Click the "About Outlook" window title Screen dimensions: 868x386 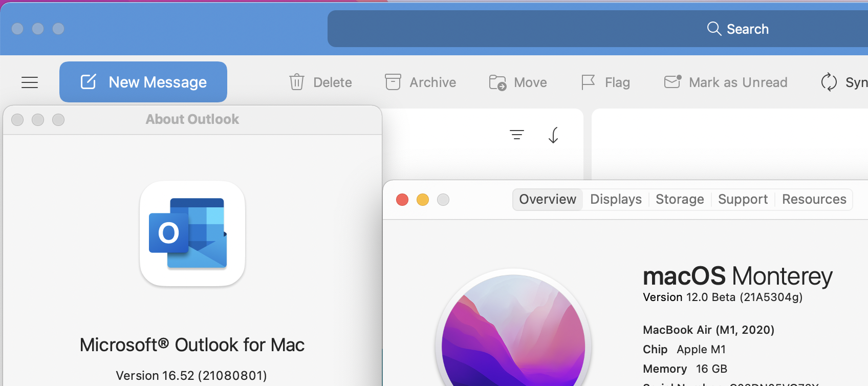click(x=192, y=119)
